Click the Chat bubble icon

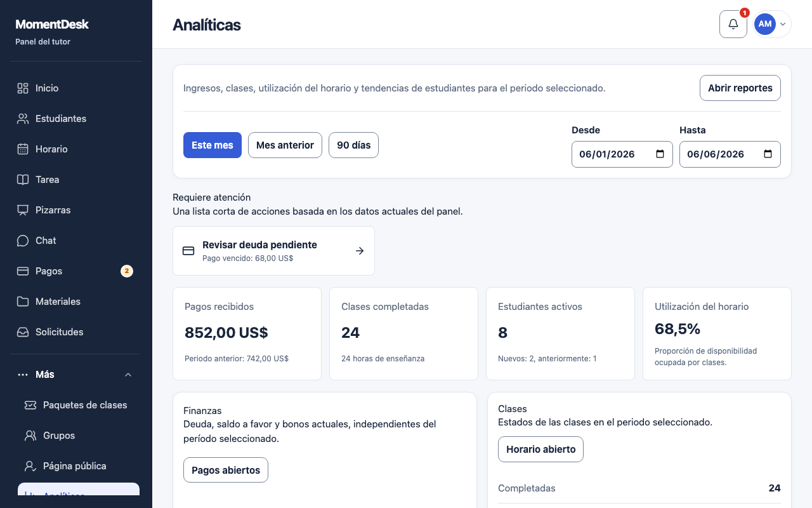coord(23,241)
